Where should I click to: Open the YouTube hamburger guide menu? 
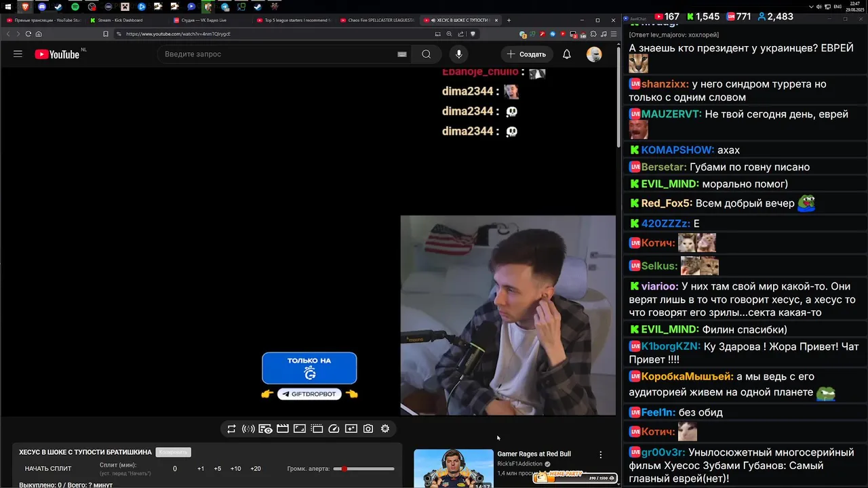click(18, 54)
